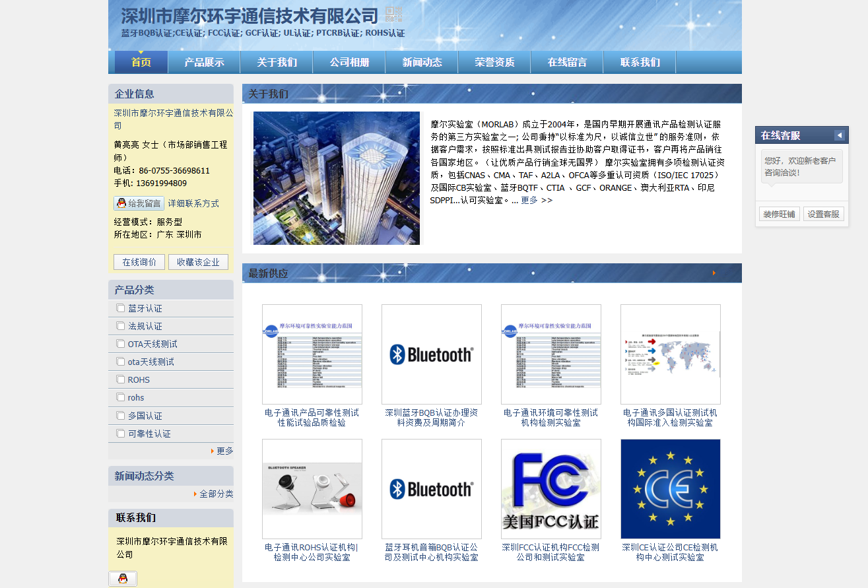
Task: Open 详细联系方式 link
Action: coord(194,203)
